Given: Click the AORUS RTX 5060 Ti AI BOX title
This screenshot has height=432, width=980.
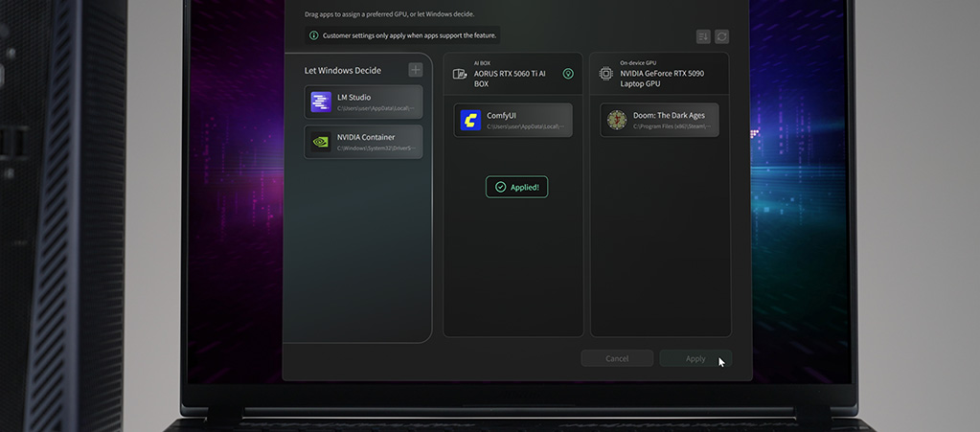Looking at the screenshot, I should [510, 79].
